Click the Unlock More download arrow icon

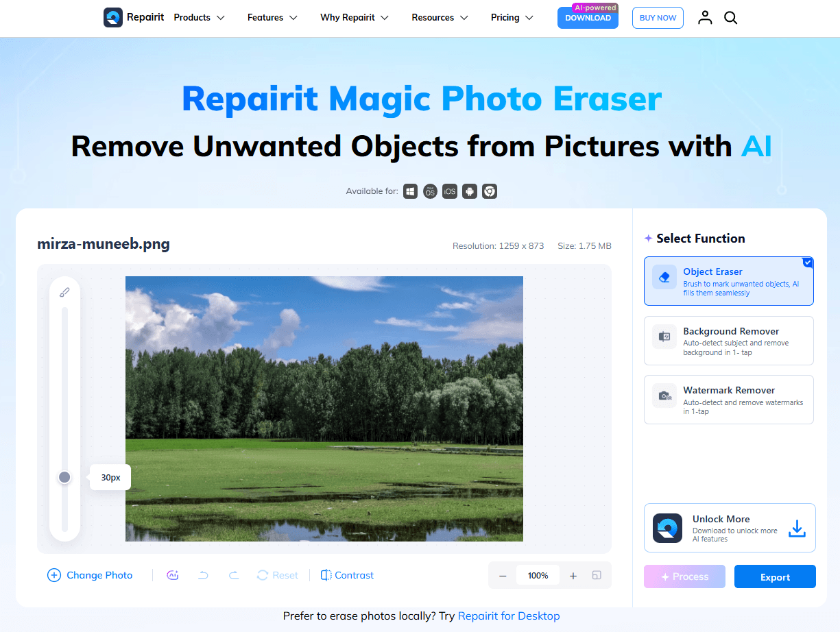tap(796, 528)
